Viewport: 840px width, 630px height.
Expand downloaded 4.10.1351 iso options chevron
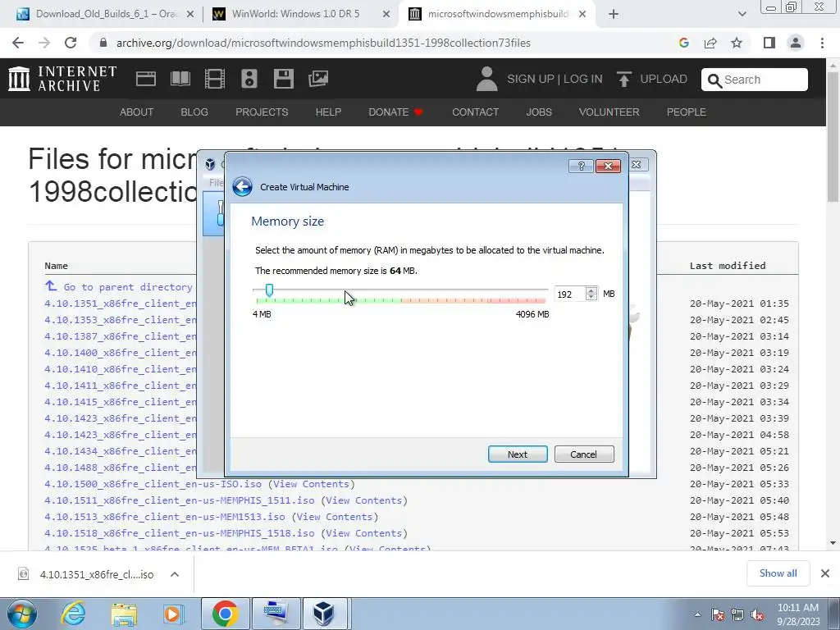[175, 574]
